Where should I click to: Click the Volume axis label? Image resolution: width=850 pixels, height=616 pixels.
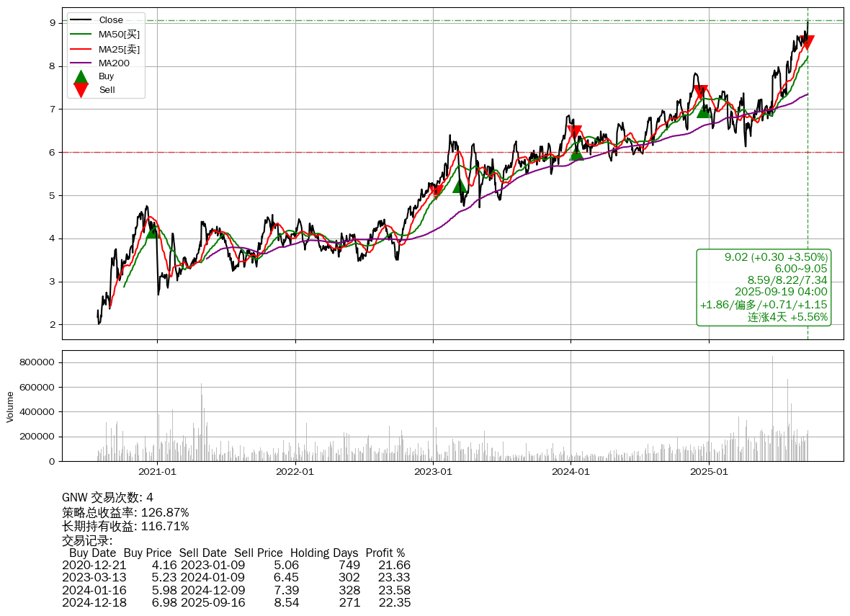(10, 406)
